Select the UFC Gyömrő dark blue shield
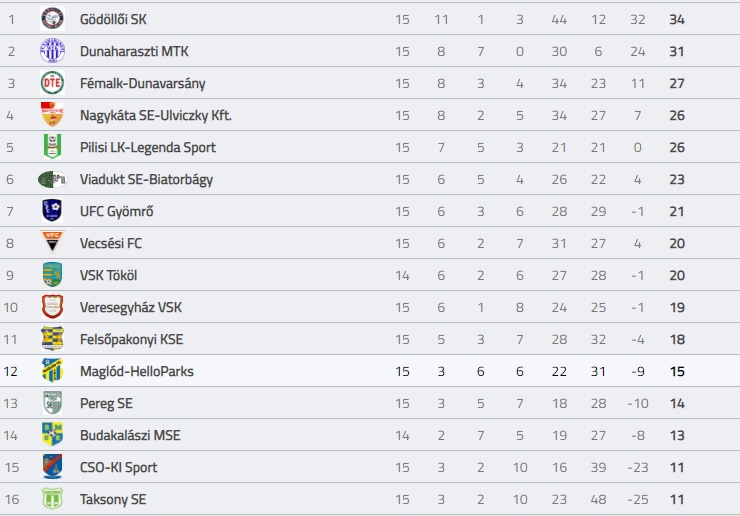The width and height of the screenshot is (740, 516). 52,211
